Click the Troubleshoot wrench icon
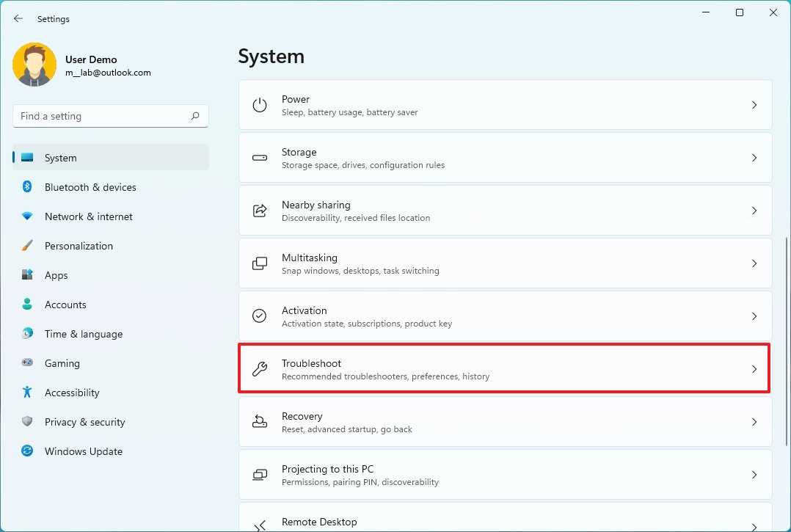Viewport: 791px width, 532px height. [x=260, y=369]
